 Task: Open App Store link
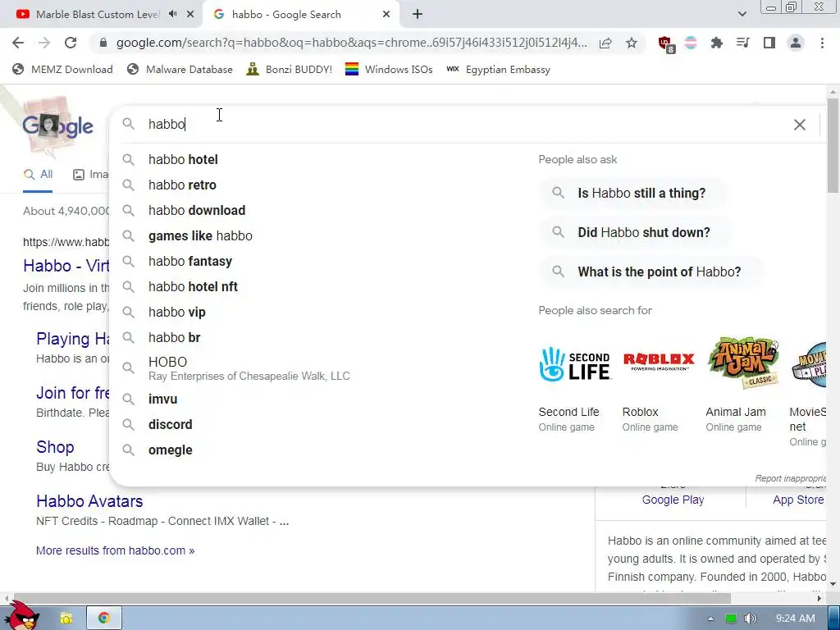point(798,500)
